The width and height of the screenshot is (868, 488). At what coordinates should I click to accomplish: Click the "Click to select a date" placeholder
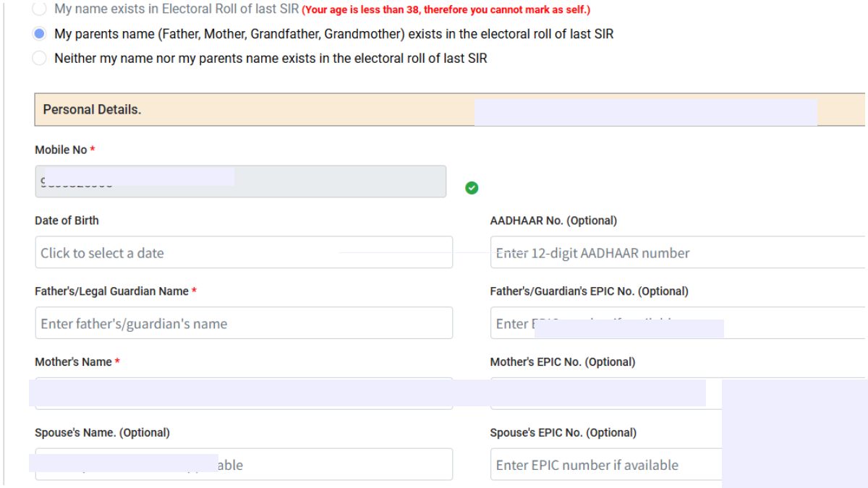click(101, 252)
